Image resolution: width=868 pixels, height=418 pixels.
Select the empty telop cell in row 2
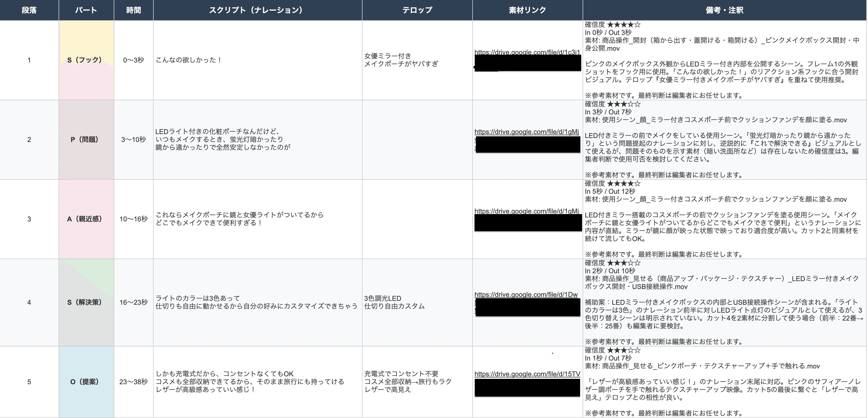point(417,139)
